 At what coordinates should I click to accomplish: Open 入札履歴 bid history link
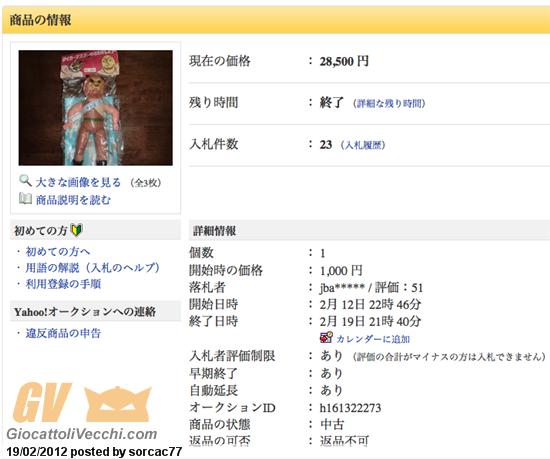pos(363,145)
